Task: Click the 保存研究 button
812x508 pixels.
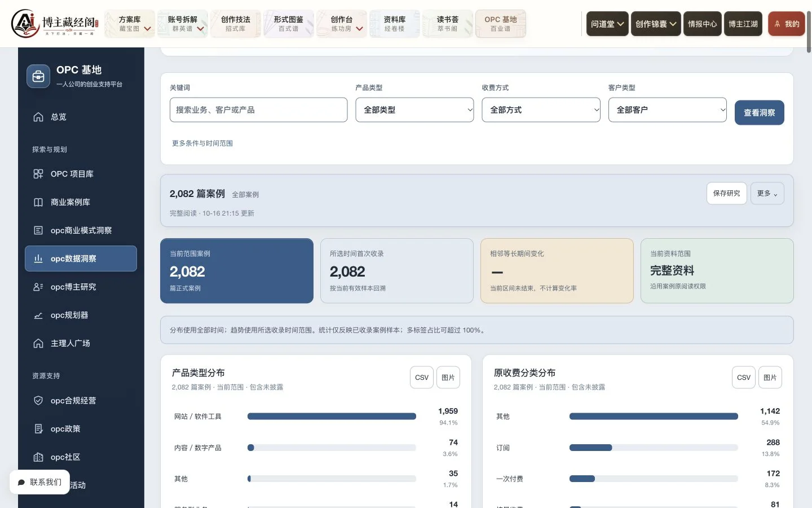Action: pos(727,194)
